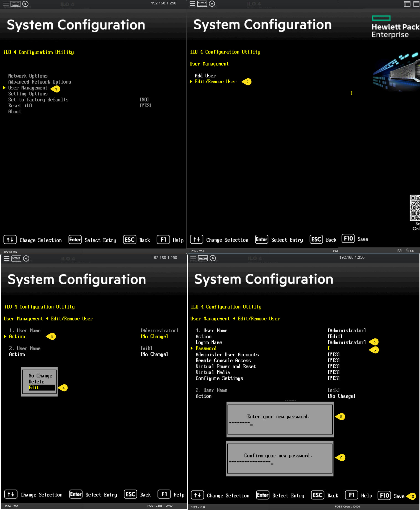Open hamburger menu in password prompt console
Image resolution: width=420 pixels, height=510 pixels.
pyautogui.click(x=193, y=258)
